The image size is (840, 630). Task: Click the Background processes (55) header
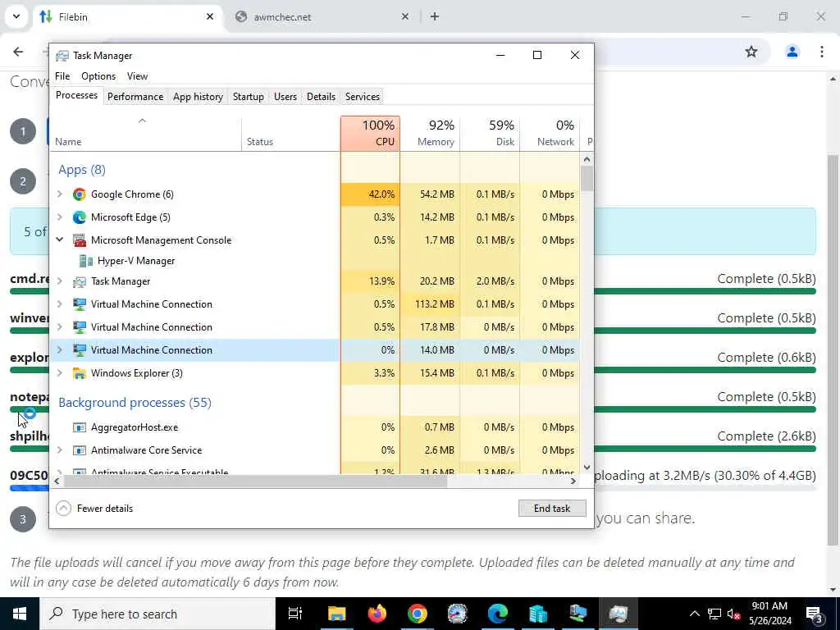135,403
